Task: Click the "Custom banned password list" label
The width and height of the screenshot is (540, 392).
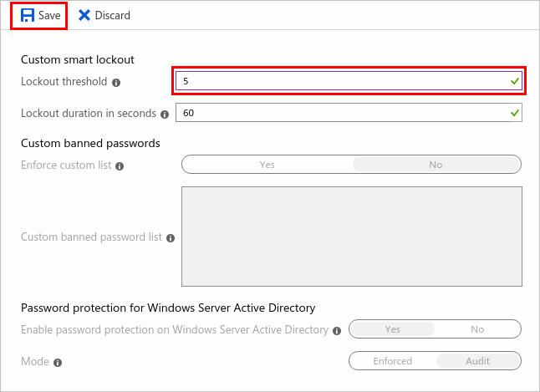Action: (x=92, y=237)
